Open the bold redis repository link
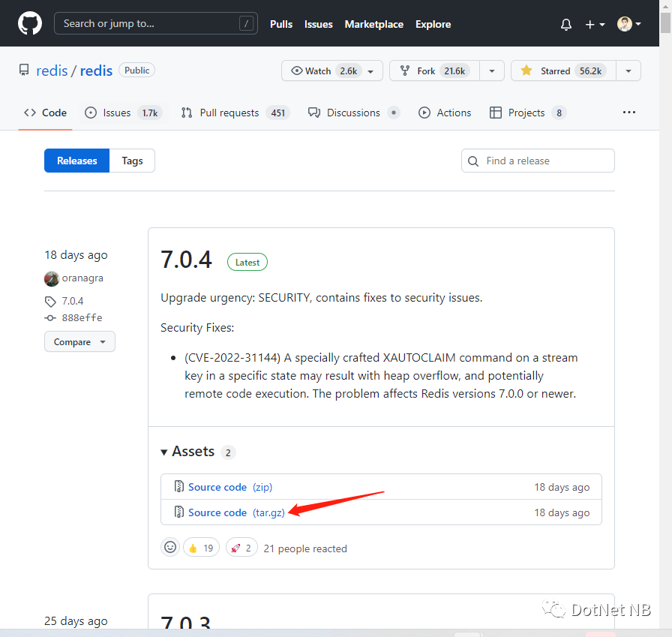672x637 pixels. (96, 71)
